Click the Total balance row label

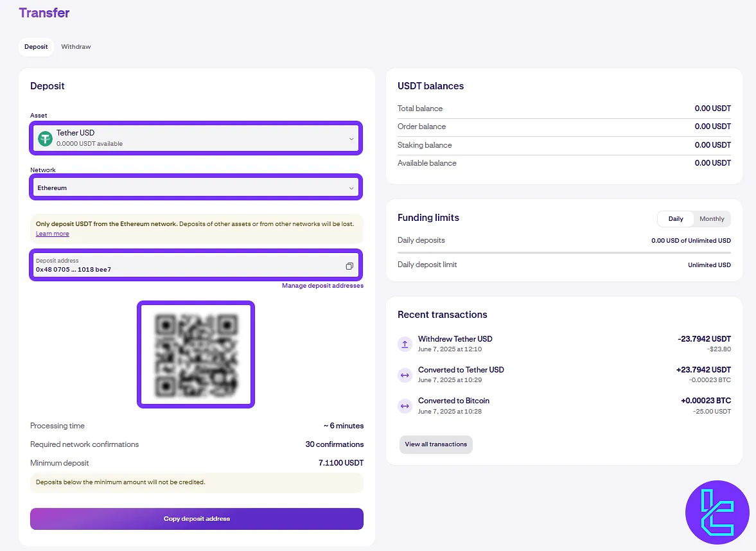coord(420,109)
